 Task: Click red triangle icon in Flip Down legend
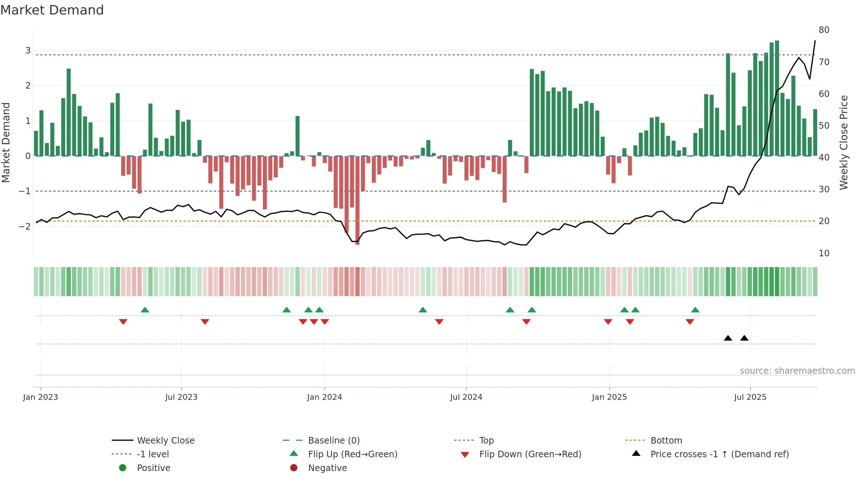pos(465,455)
